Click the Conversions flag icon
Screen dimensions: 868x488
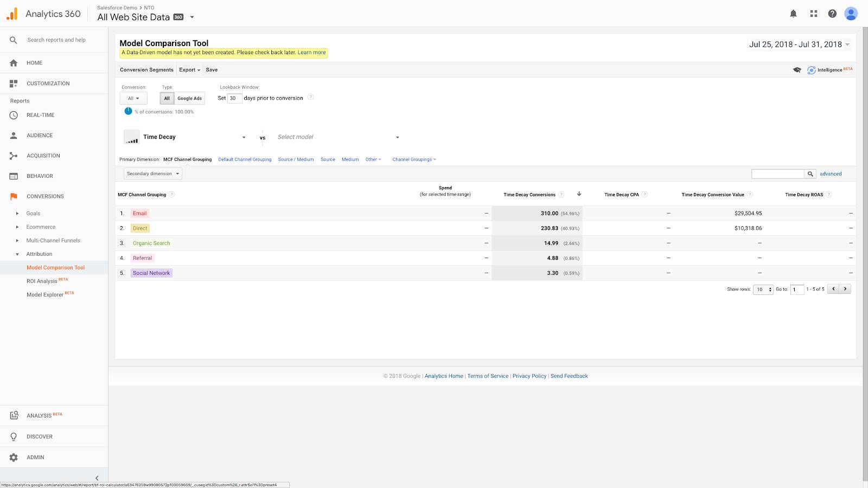coord(14,196)
